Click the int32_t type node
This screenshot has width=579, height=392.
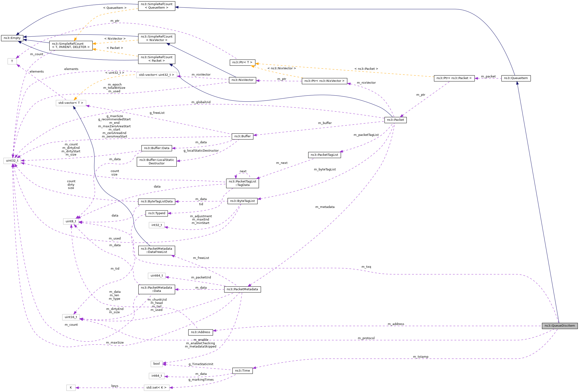pos(157,225)
